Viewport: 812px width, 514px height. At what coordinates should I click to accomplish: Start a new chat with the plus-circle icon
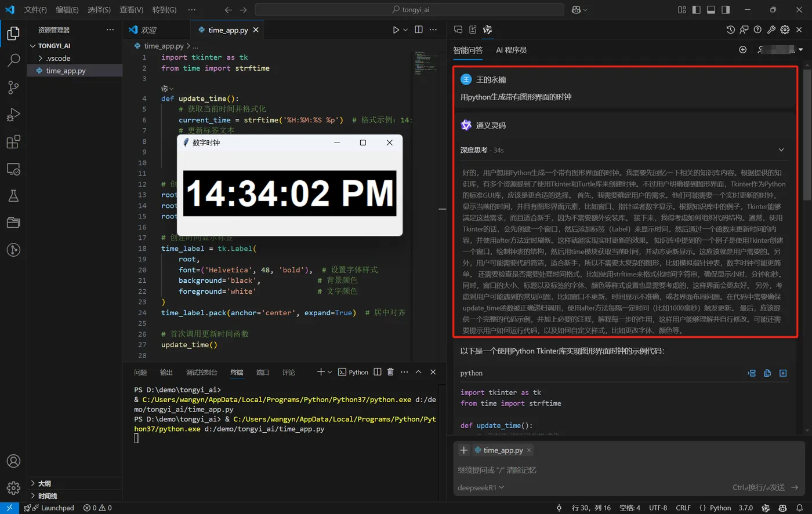pyautogui.click(x=742, y=50)
